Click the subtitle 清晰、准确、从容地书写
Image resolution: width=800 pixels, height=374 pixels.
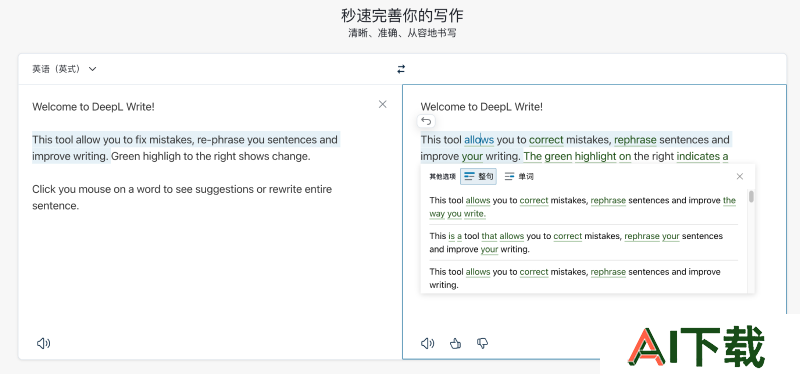tap(402, 34)
